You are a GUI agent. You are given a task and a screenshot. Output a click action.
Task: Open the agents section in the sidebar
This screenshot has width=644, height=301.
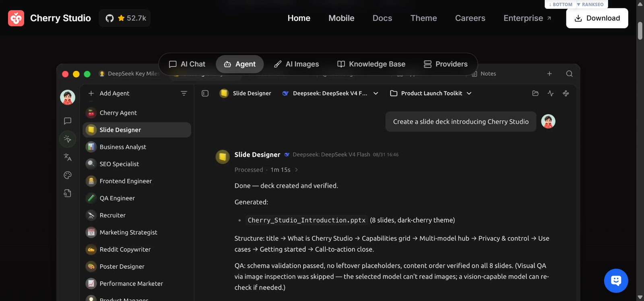pos(68,139)
